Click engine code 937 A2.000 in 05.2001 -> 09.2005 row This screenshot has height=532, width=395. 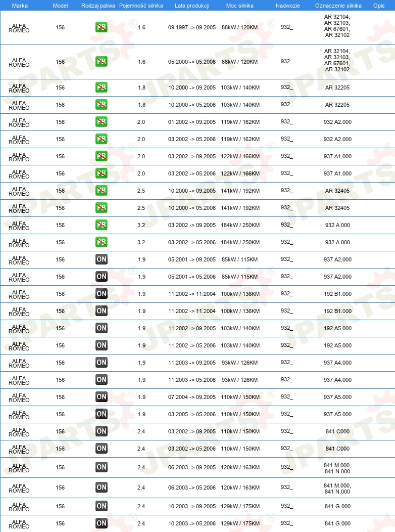click(x=337, y=259)
